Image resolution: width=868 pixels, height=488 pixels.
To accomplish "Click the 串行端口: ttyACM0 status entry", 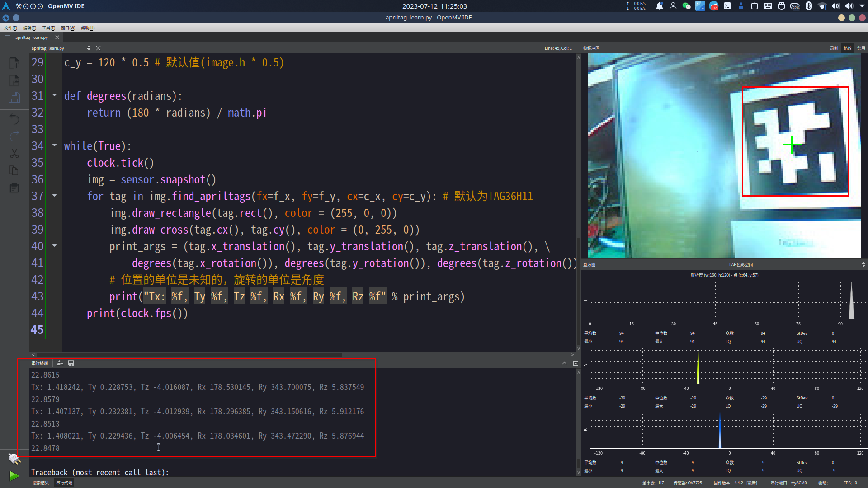I will [x=788, y=483].
